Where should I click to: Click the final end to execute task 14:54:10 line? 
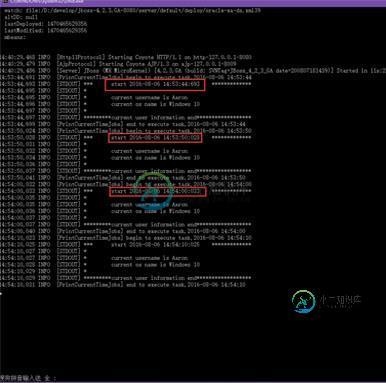click(123, 285)
